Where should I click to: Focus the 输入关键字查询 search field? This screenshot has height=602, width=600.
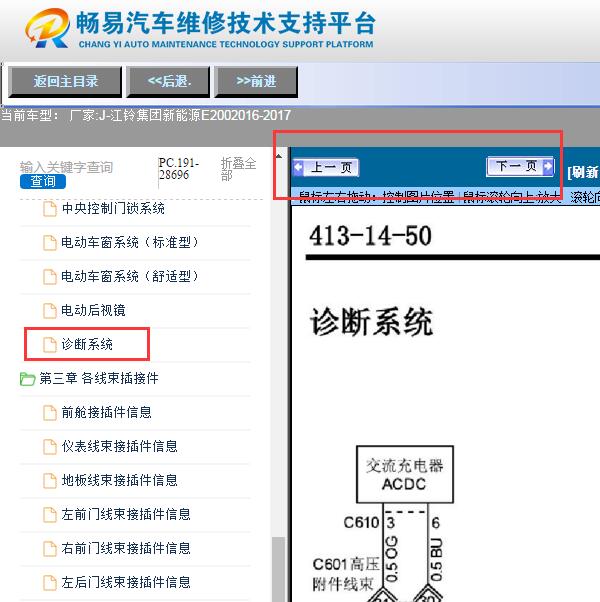(66, 167)
